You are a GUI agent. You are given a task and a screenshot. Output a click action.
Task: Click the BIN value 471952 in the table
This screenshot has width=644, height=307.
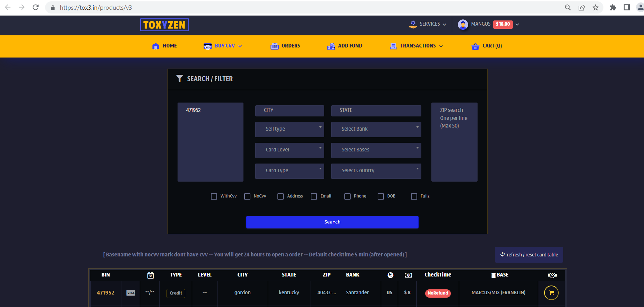tap(105, 293)
